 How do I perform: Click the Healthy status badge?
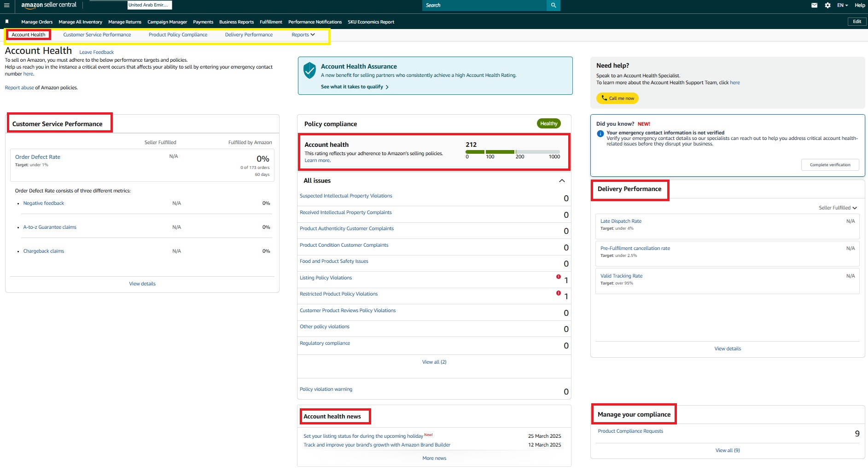tap(548, 123)
